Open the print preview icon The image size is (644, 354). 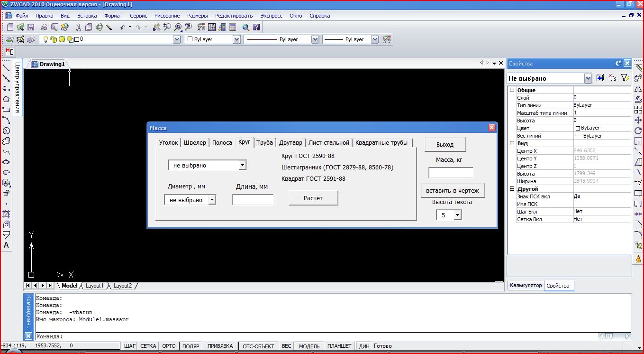[x=54, y=28]
